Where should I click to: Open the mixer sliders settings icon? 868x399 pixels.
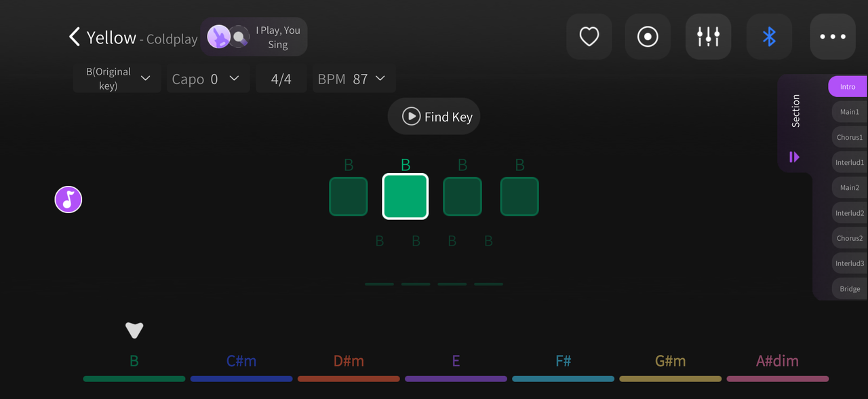(x=708, y=37)
